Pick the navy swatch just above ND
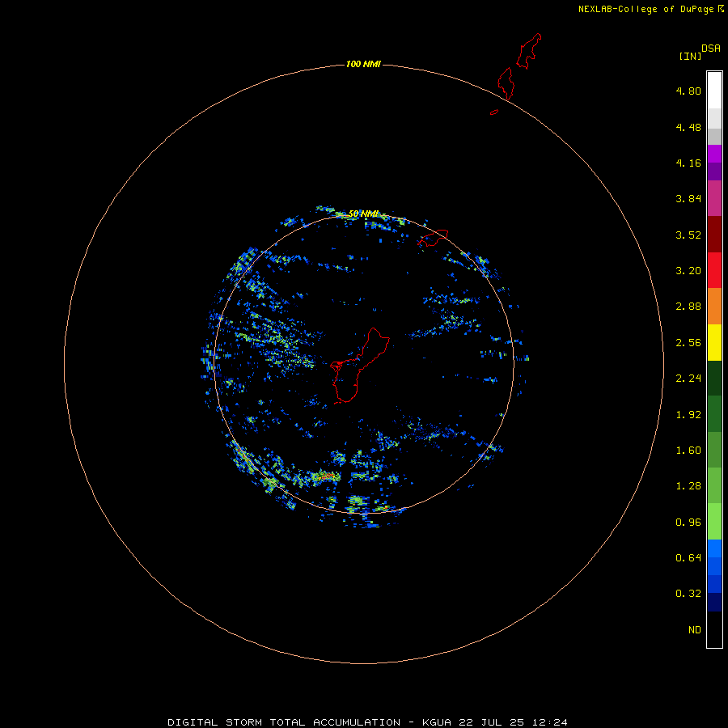This screenshot has height=728, width=728. click(714, 602)
